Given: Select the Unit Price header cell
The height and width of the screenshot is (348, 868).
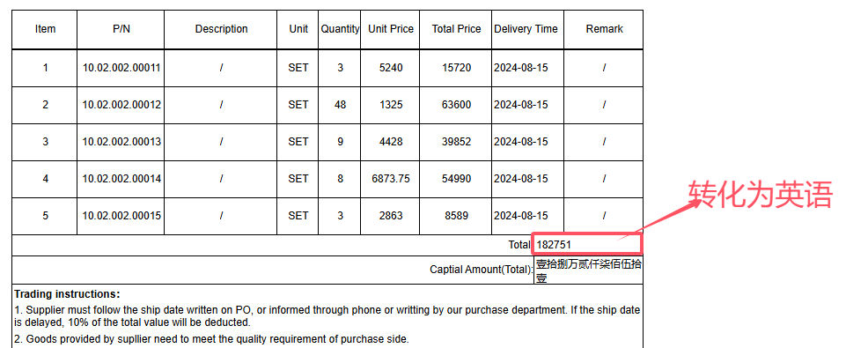Looking at the screenshot, I should point(391,29).
